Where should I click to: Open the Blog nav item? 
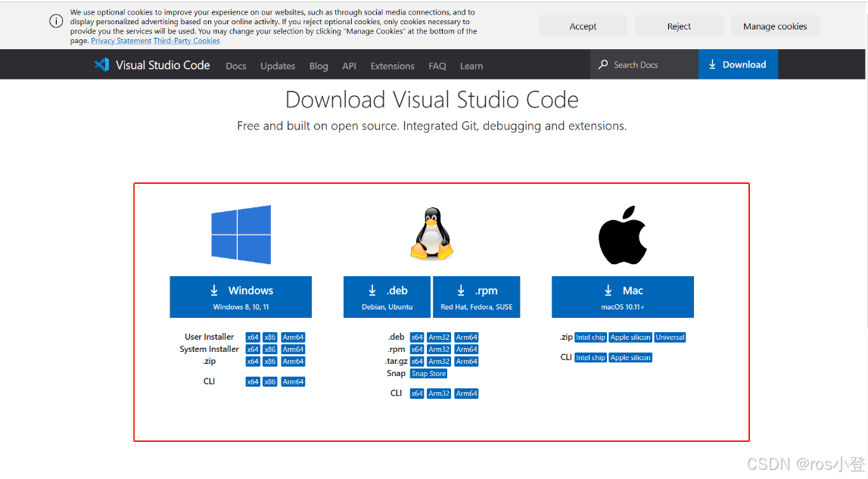click(x=319, y=66)
